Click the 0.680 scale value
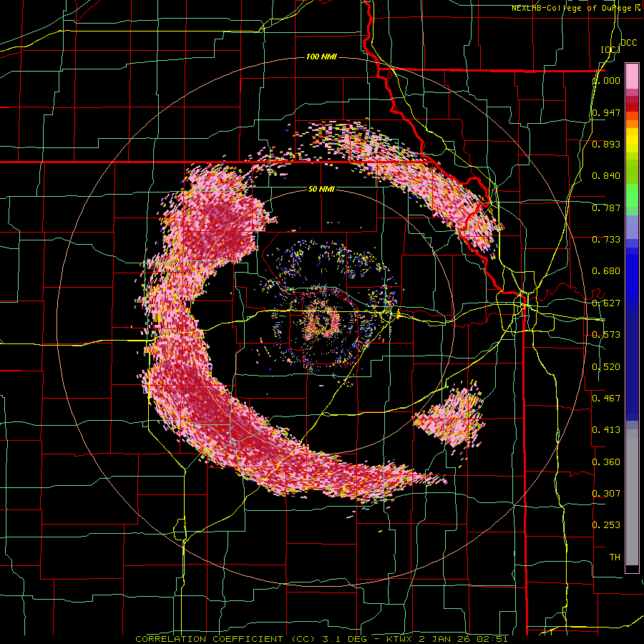This screenshot has height=644, width=644. 606,271
